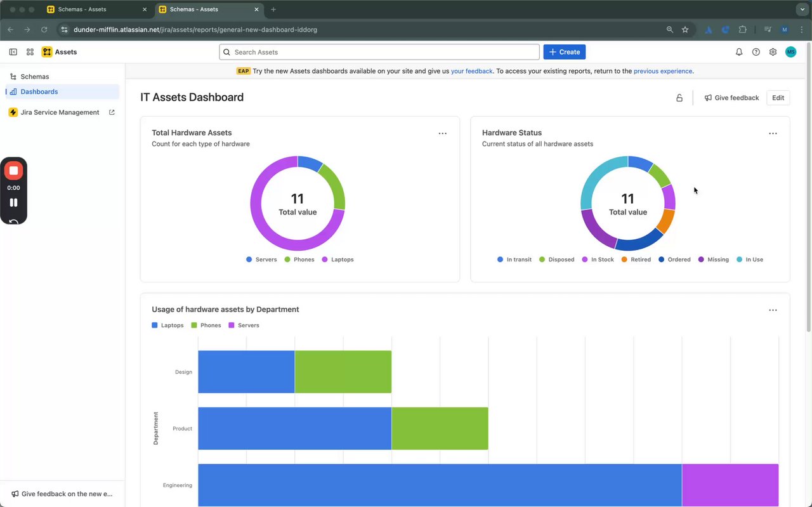Open Hardware Status more options menu

773,133
